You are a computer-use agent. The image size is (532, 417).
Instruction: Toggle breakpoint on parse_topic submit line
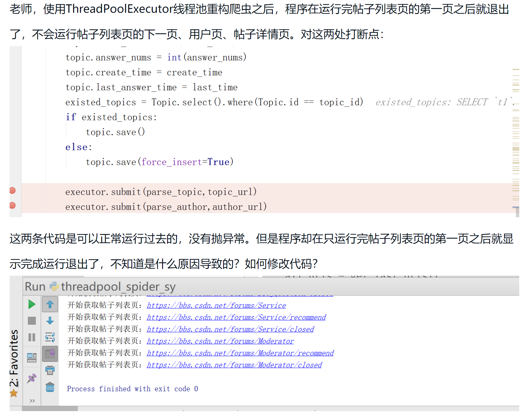(12, 190)
